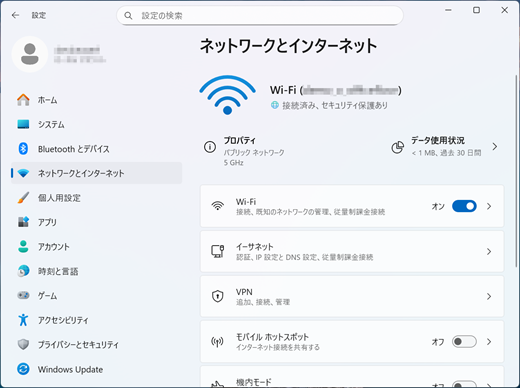
Task: Open the イーサネット settings row
Action: click(352, 251)
